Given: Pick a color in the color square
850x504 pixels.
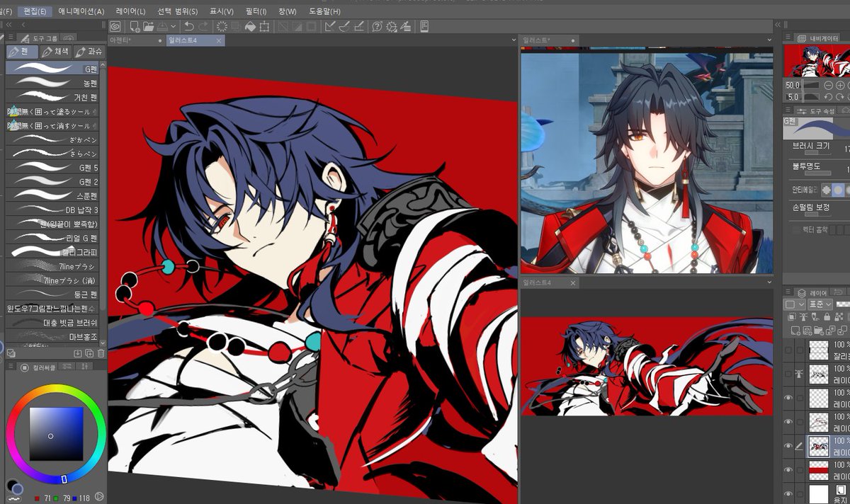Looking at the screenshot, I should 56,433.
